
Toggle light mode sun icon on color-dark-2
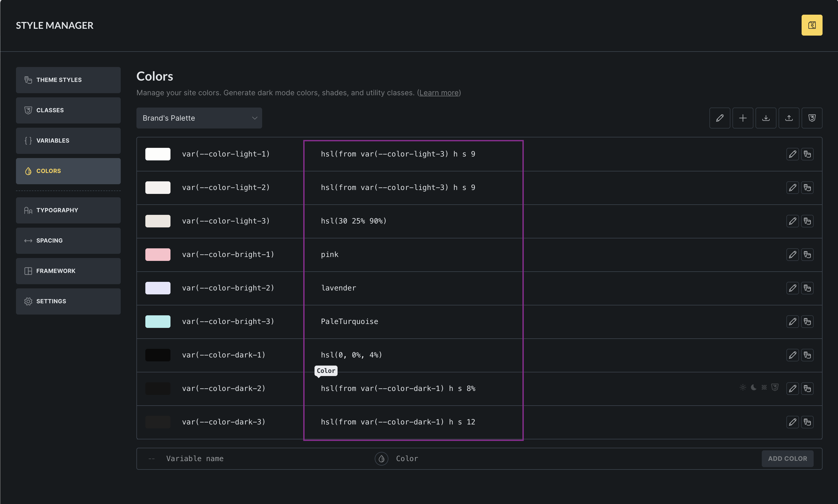point(743,388)
